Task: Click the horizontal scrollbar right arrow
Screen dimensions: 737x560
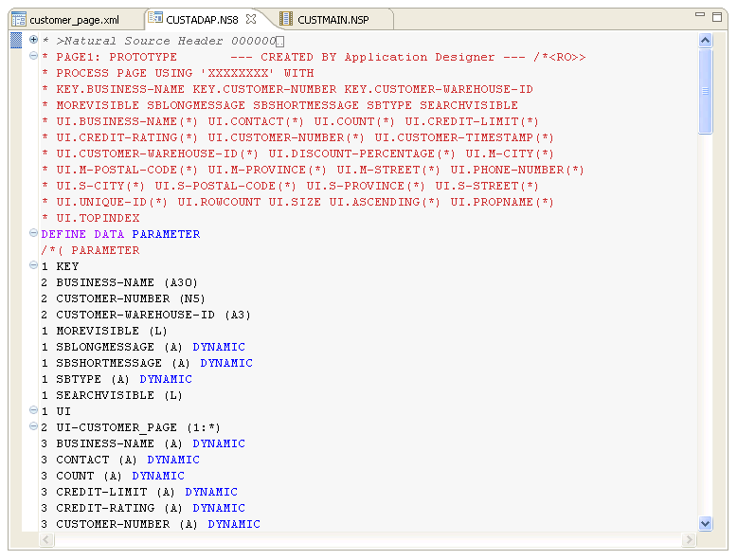Action: [x=691, y=540]
